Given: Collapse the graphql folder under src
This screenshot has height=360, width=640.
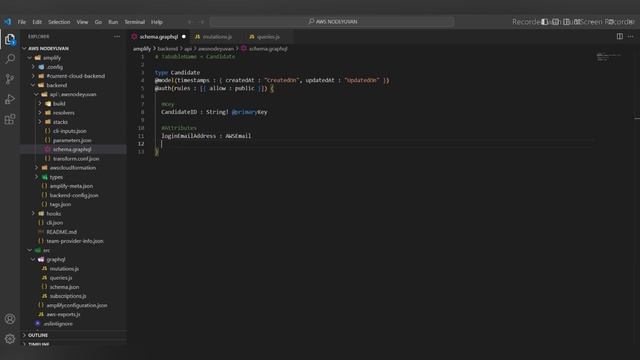Looking at the screenshot, I should [33, 259].
